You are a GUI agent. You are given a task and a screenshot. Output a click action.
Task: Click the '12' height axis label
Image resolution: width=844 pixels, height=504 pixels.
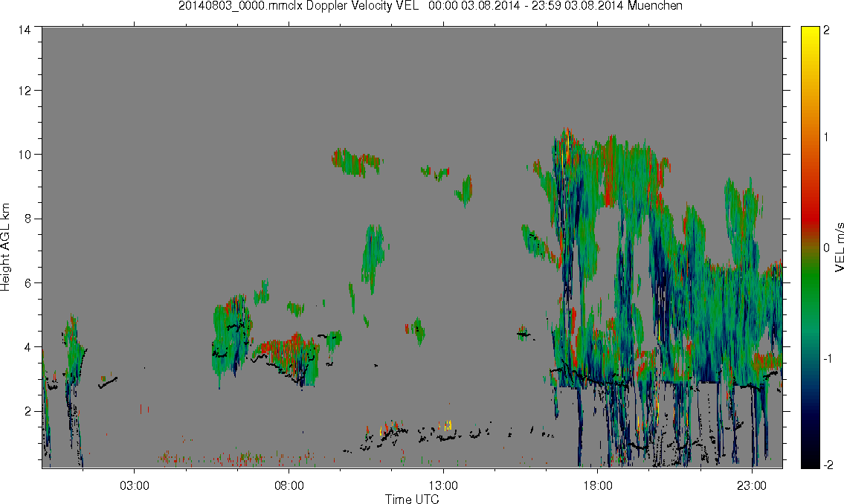tap(25, 91)
